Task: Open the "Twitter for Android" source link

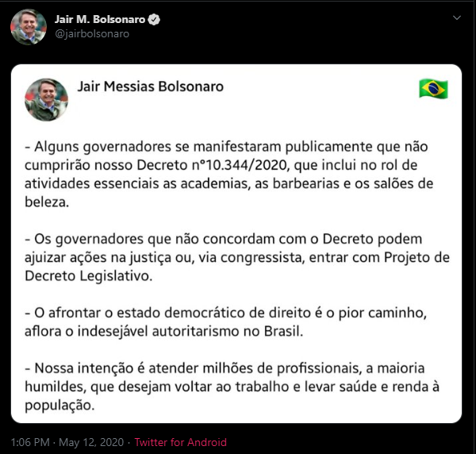Action: [x=181, y=442]
